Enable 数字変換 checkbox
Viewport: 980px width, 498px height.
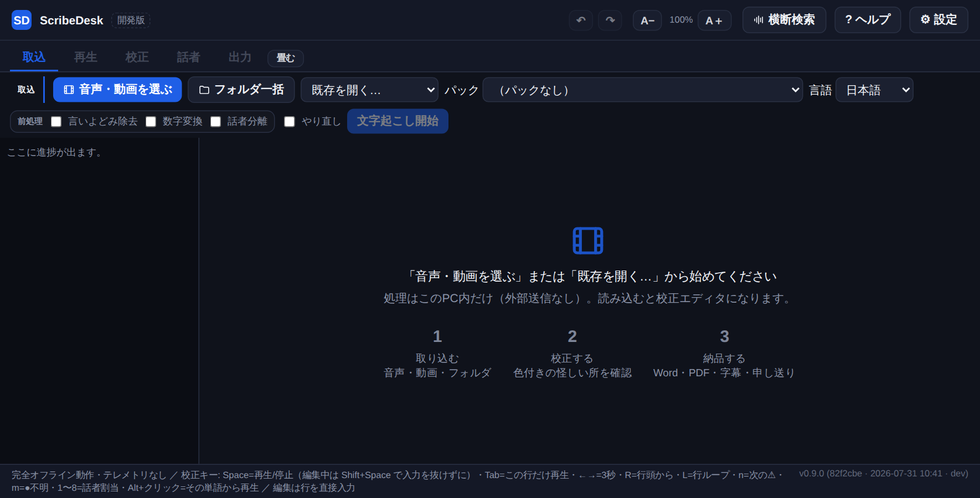point(151,122)
